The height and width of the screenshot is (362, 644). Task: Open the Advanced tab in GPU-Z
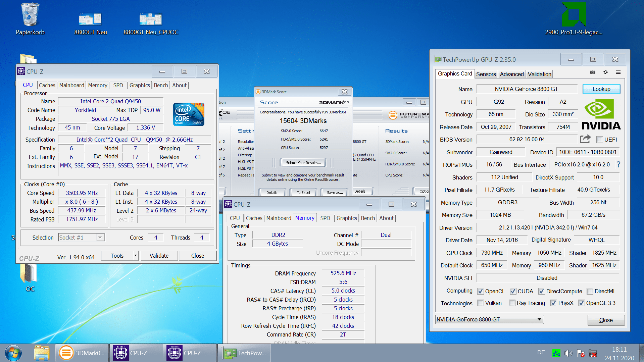[x=511, y=74]
